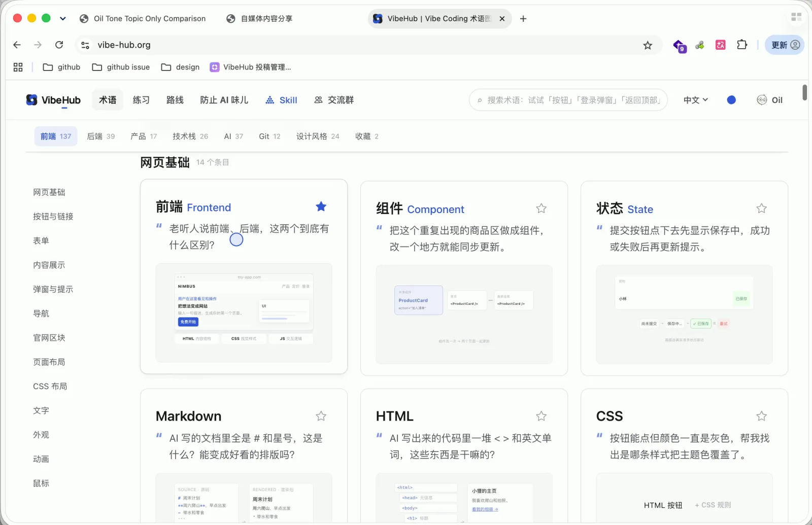The image size is (812, 525).
Task: Favorite the 状态 State card
Action: pyautogui.click(x=761, y=208)
